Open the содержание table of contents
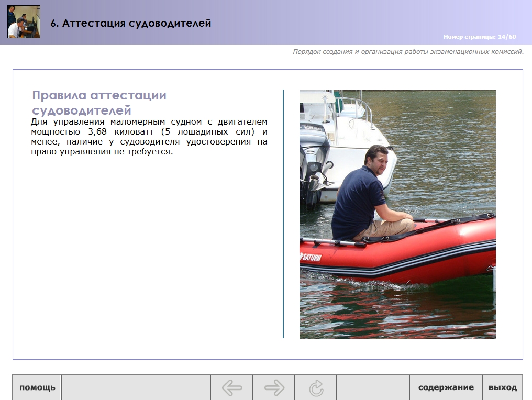This screenshot has height=400, width=532. 446,387
